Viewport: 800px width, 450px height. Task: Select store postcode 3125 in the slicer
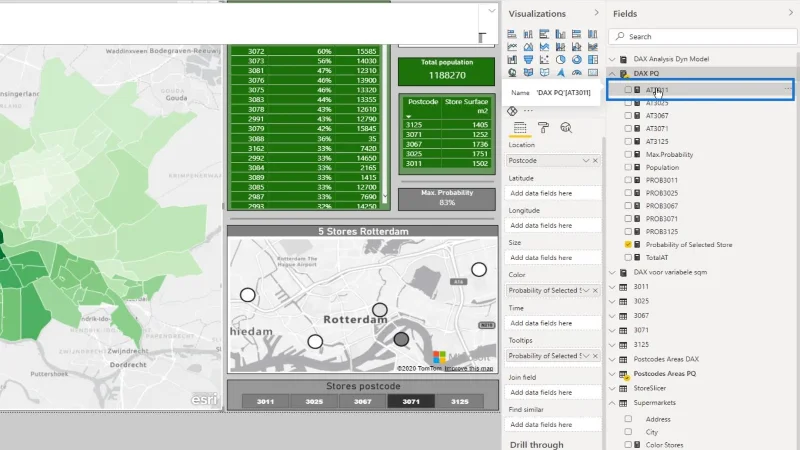460,402
